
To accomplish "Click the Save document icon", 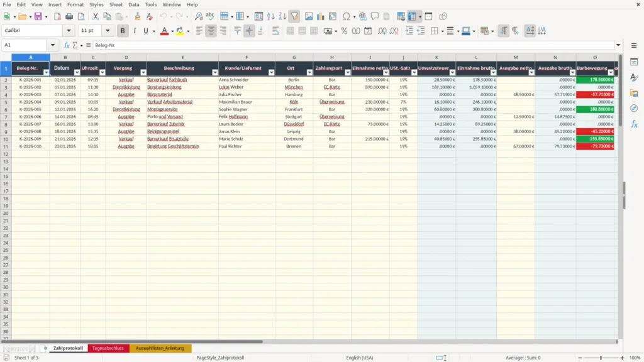I will point(38,16).
